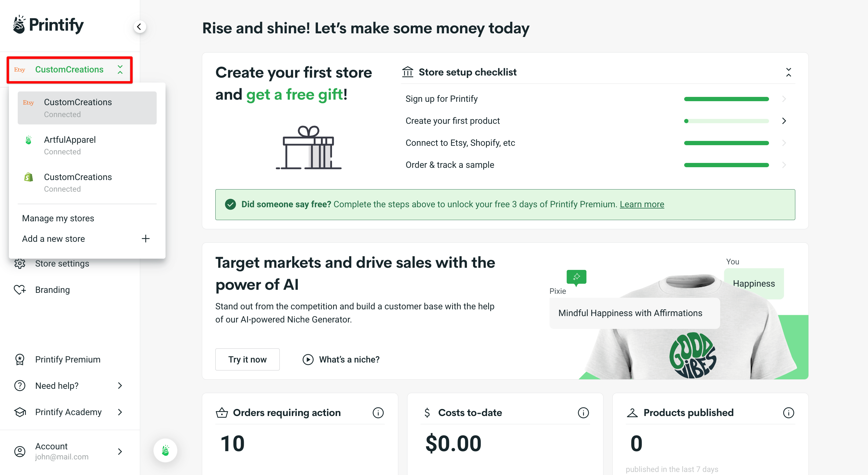Open Branding via the heart icon
868x475 pixels.
20,289
